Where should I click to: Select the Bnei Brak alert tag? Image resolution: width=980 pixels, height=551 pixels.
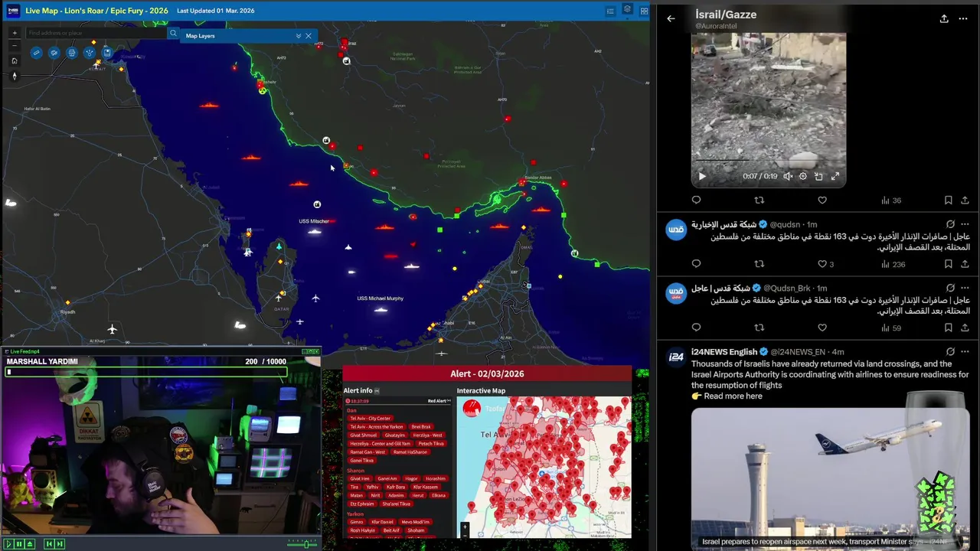click(420, 427)
